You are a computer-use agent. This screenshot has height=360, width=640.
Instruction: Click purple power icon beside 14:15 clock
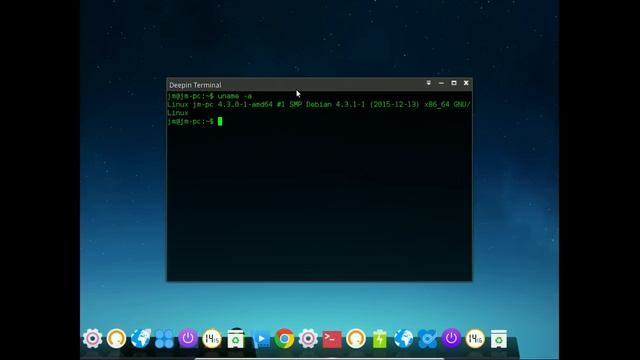pos(188,338)
